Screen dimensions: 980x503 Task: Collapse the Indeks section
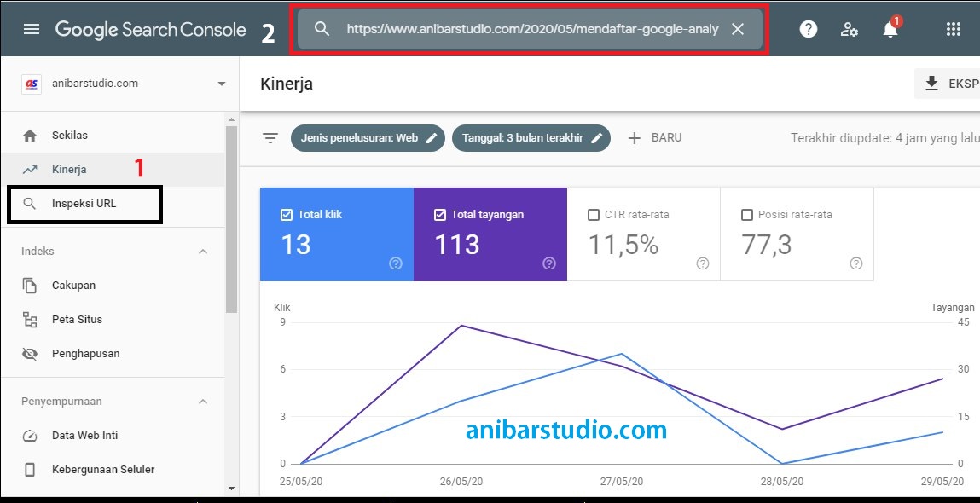pos(202,251)
